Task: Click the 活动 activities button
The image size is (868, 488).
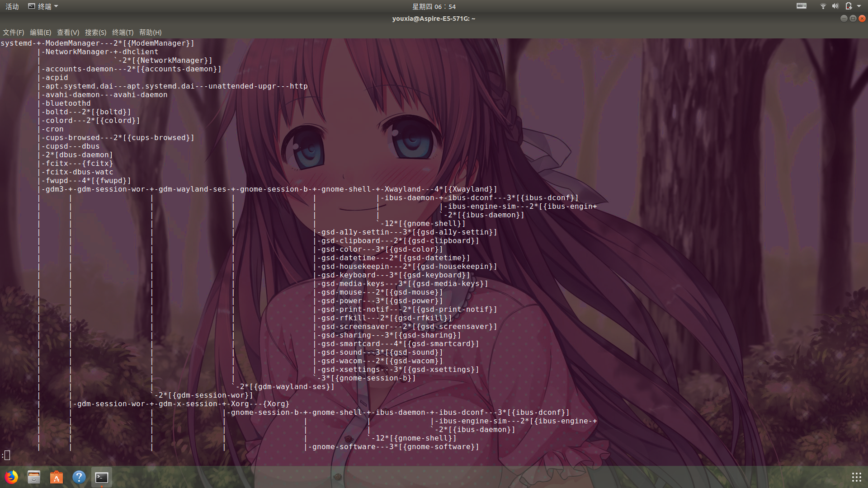Action: click(x=12, y=6)
